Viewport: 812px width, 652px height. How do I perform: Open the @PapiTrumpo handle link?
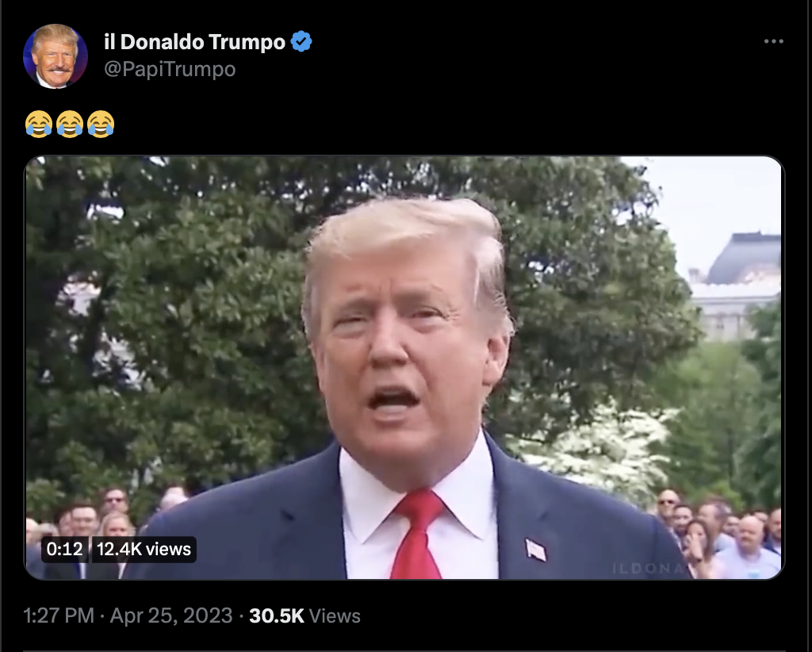(170, 69)
